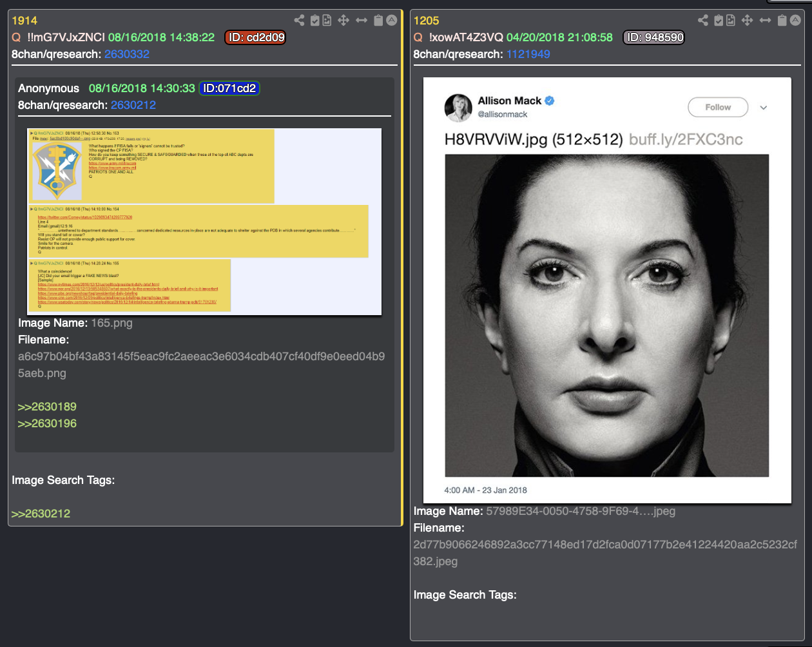Open the Allison Mack tweet image
The width and height of the screenshot is (812, 647).
[607, 290]
